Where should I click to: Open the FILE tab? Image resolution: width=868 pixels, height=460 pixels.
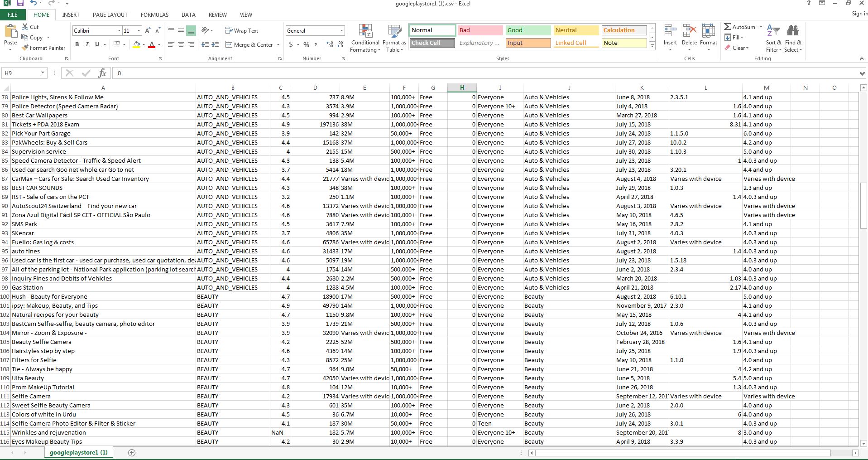point(13,15)
